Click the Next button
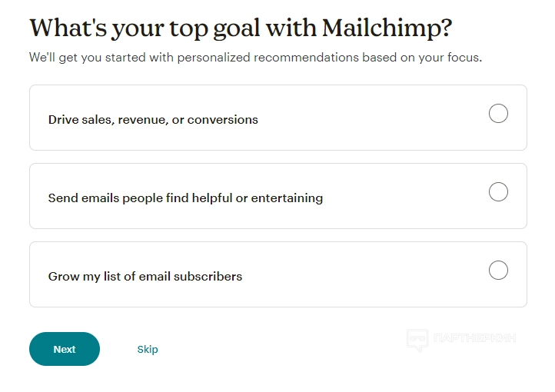555x392 pixels. [x=65, y=349]
